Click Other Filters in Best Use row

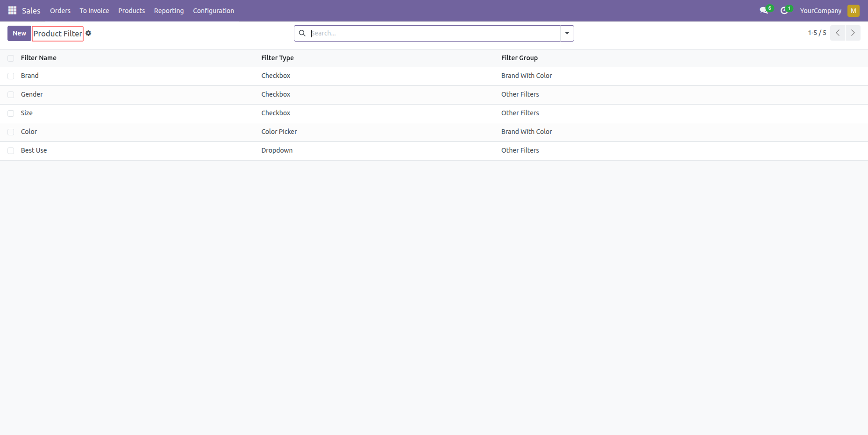(520, 150)
